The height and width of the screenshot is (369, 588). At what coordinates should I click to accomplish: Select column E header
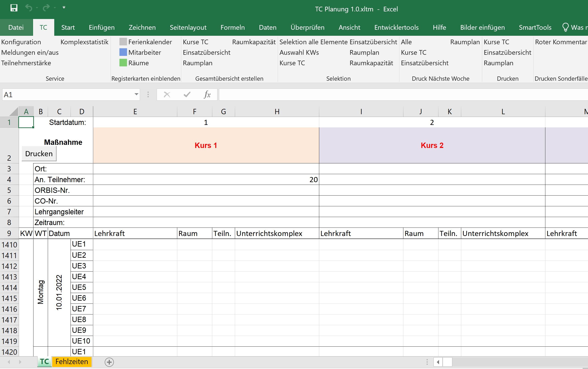pyautogui.click(x=135, y=112)
